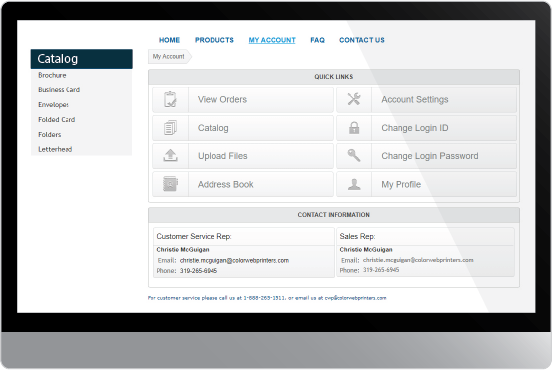Select Folded Card in the Catalog sidebar
The width and height of the screenshot is (552, 370).
57,120
